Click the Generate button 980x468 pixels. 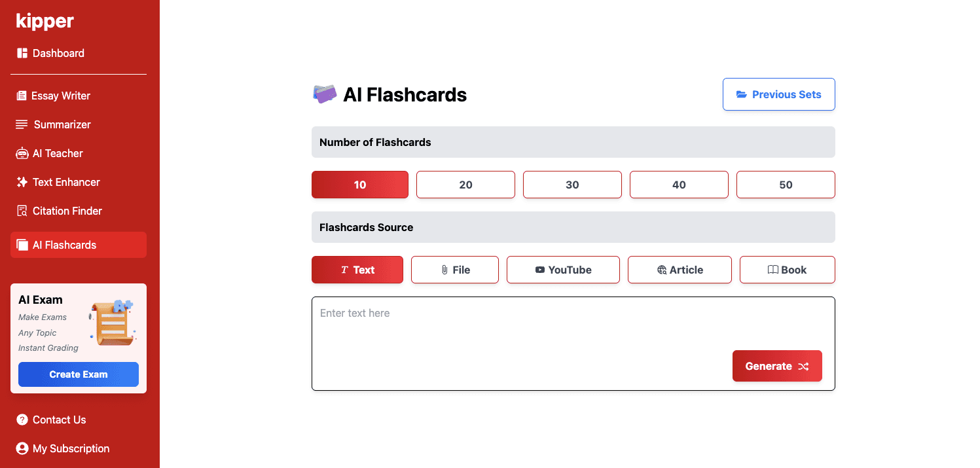pos(777,366)
